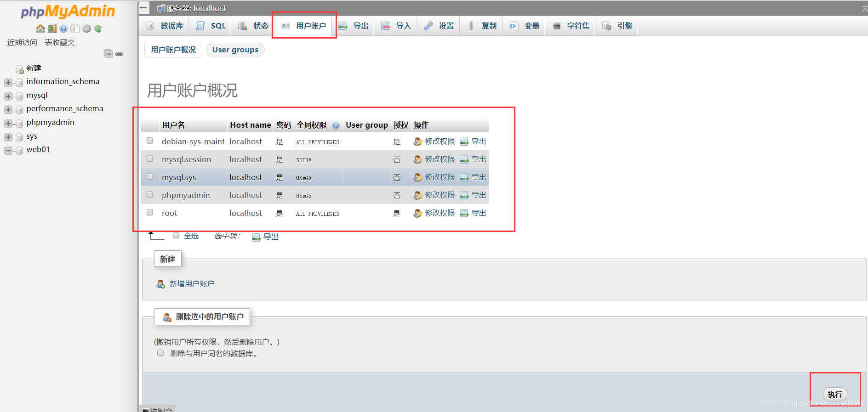Click the console bar at bottom
This screenshot has width=868, height=412.
(x=157, y=409)
